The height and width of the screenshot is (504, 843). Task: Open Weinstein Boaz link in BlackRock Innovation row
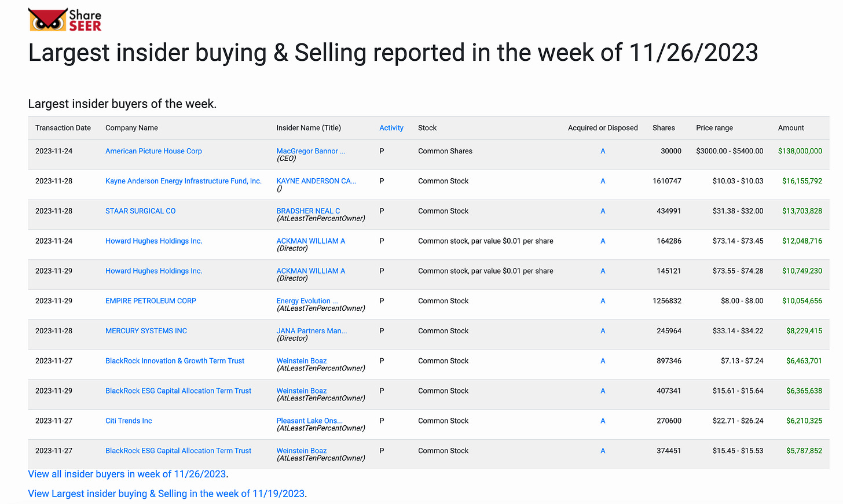pos(302,361)
